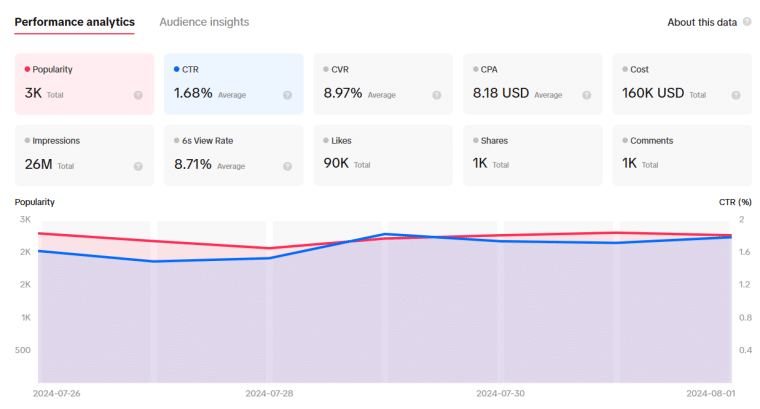Click the 8.18 USD CPA value
Viewport: 760px width, 409px height.
tap(501, 93)
